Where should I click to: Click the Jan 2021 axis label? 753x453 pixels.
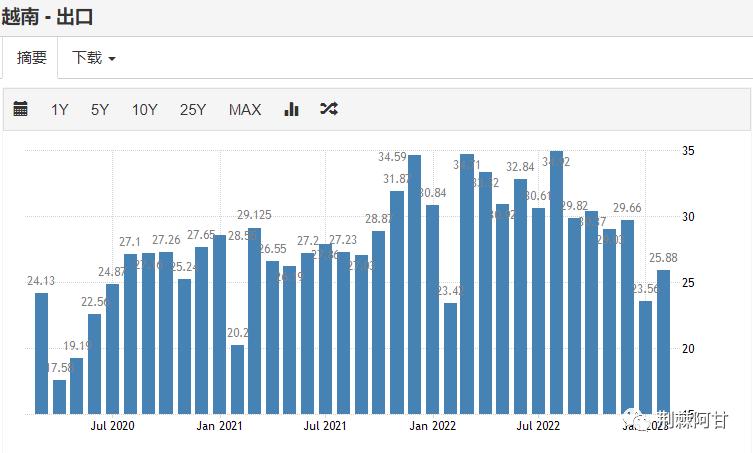coord(219,426)
